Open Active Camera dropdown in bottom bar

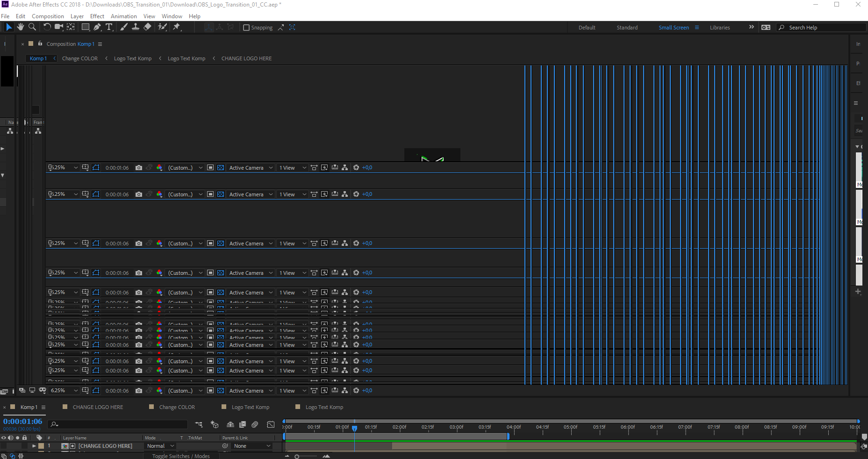[x=251, y=390]
